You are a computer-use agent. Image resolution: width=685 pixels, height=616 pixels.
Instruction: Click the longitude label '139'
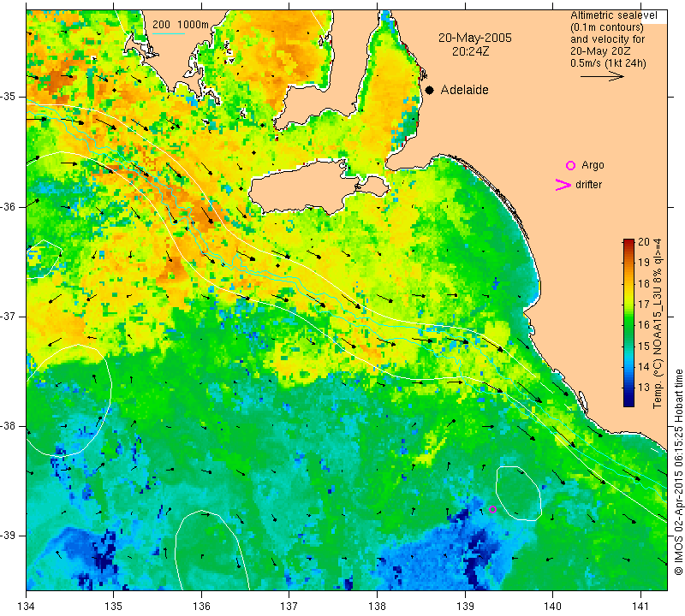pos(465,607)
